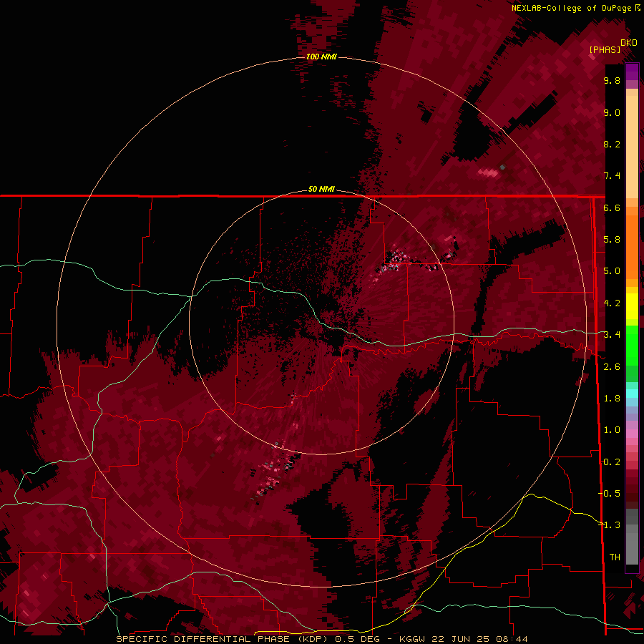
Task: Click the 1.8 value on the scale
Action: tap(612, 399)
